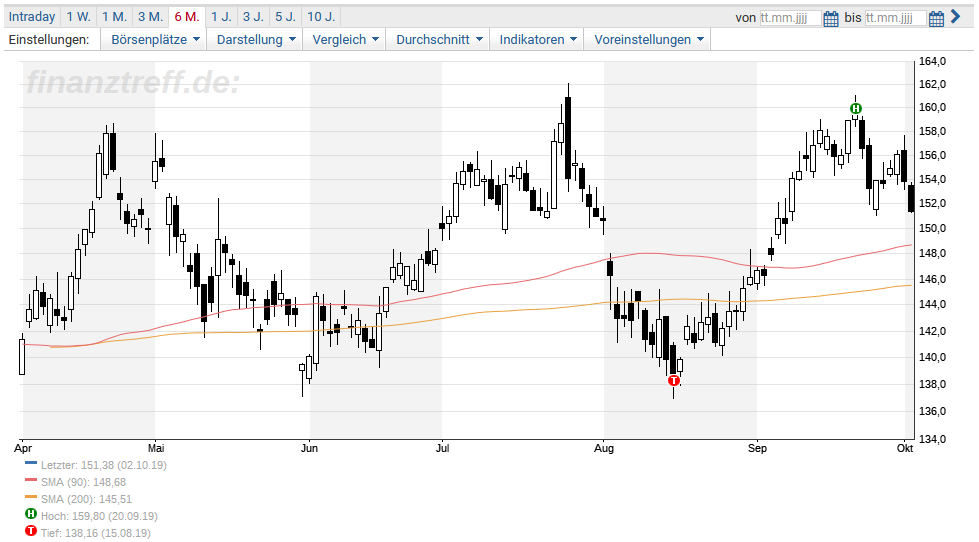Click the red SMA (90) legend line
This screenshot has width=979, height=542.
coord(31,480)
